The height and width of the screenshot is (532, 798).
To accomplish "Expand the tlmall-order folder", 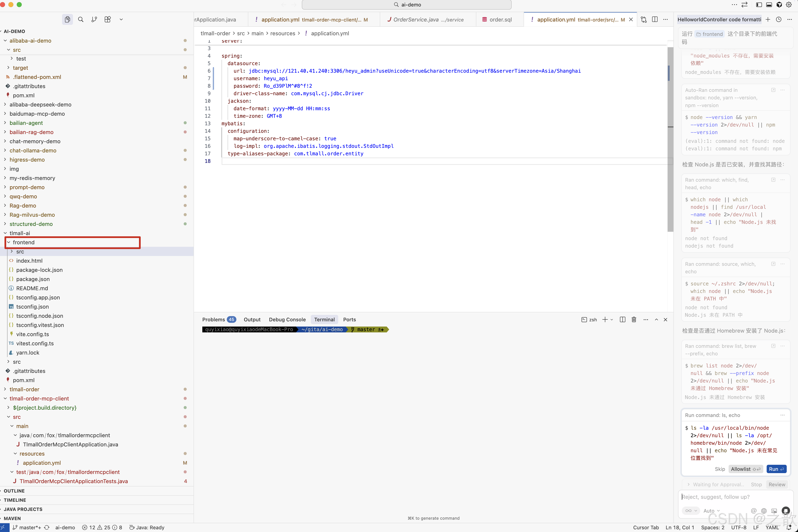I will [24, 389].
